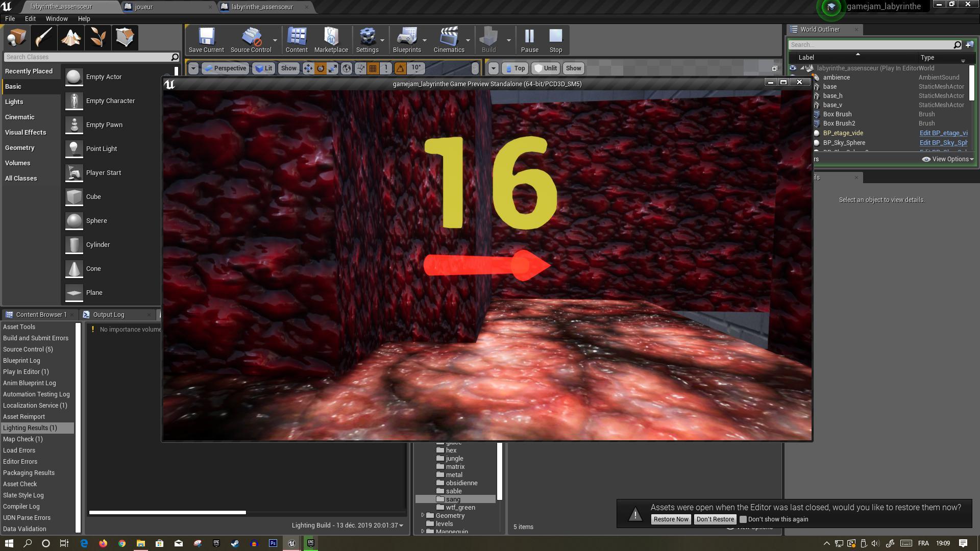Toggle the Lit view mode button
980x551 pixels.
click(263, 68)
